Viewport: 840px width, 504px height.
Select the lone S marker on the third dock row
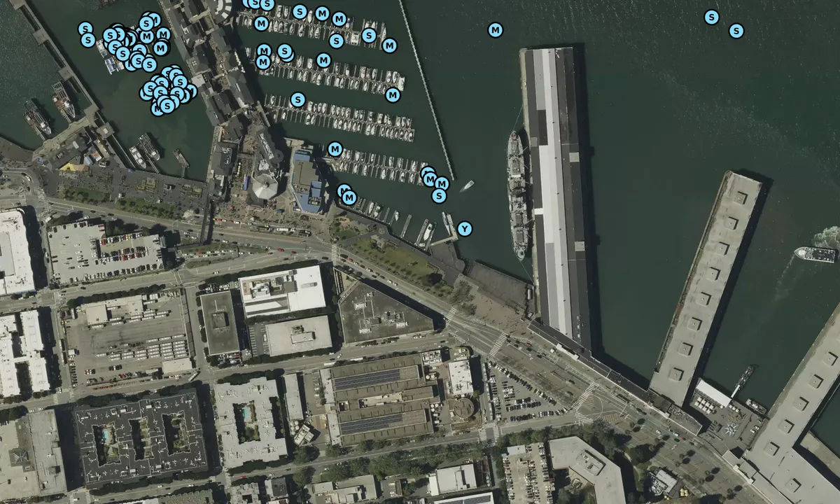point(297,99)
